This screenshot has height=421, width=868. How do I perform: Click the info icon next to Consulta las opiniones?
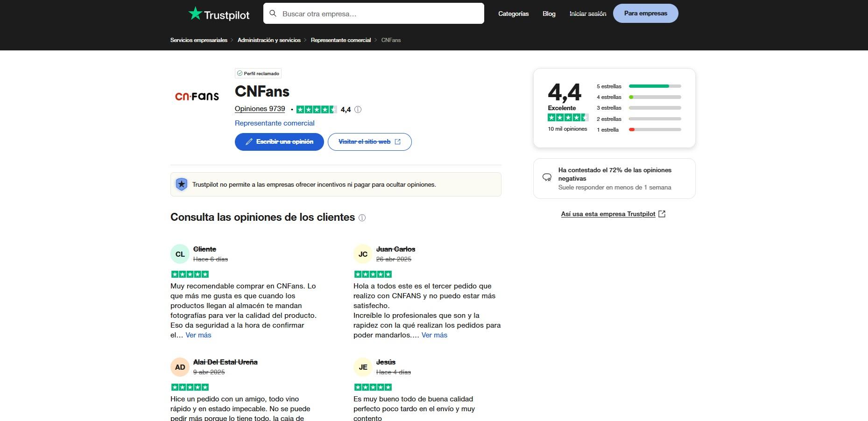pos(362,218)
